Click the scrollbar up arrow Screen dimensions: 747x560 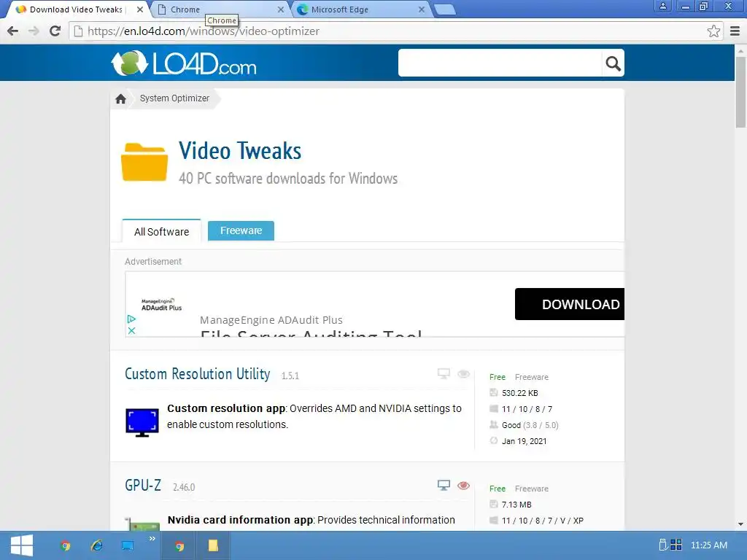coord(740,50)
